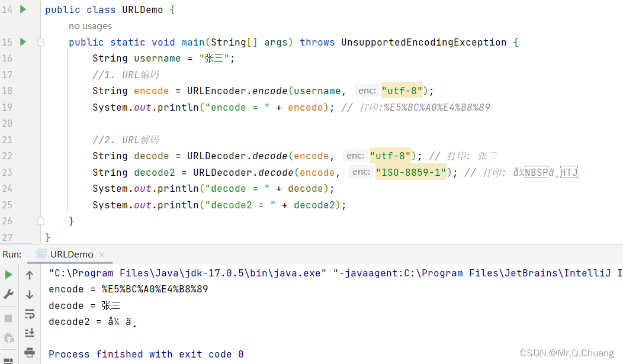The image size is (623, 364).
Task: Enable scroll to end of console output
Action: coord(30,333)
